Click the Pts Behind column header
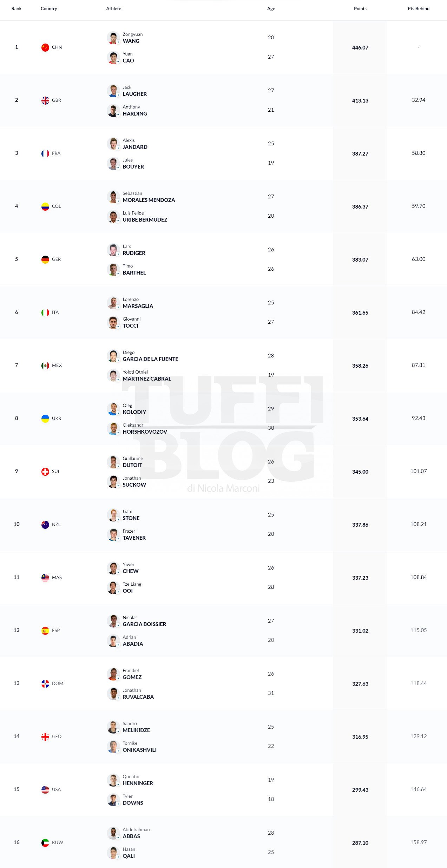Viewport: 447px width, 868px height. [419, 9]
